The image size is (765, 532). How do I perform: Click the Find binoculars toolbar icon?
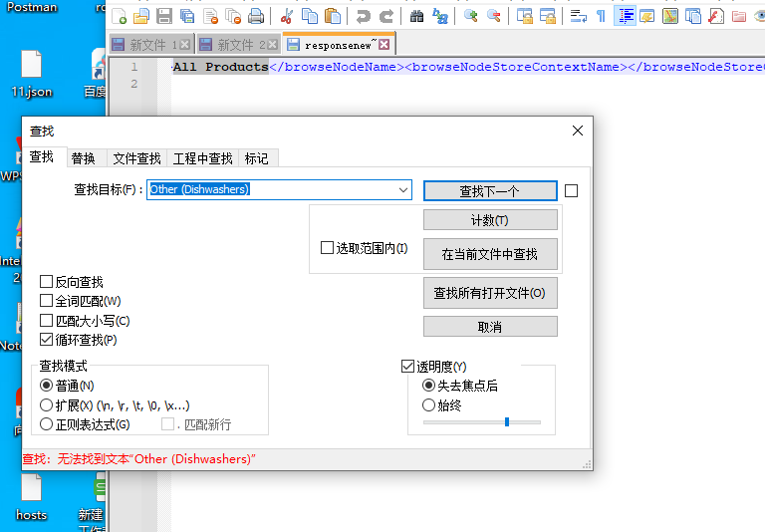(x=416, y=17)
